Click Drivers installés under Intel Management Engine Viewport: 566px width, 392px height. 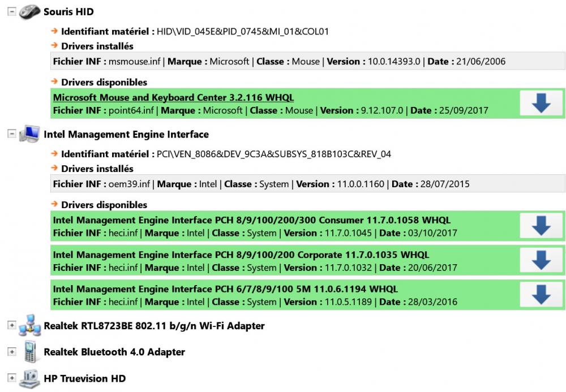[97, 169]
